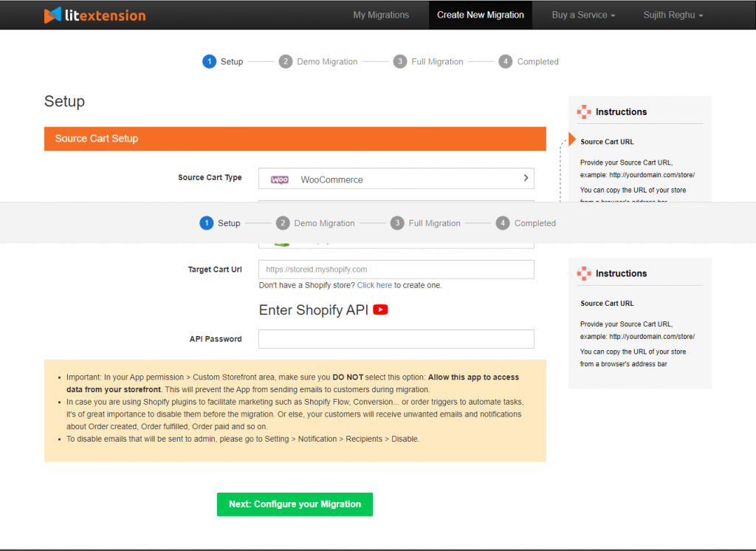This screenshot has height=551, width=756.
Task: Click step 2 circle in sticky gray stepper
Action: (283, 223)
